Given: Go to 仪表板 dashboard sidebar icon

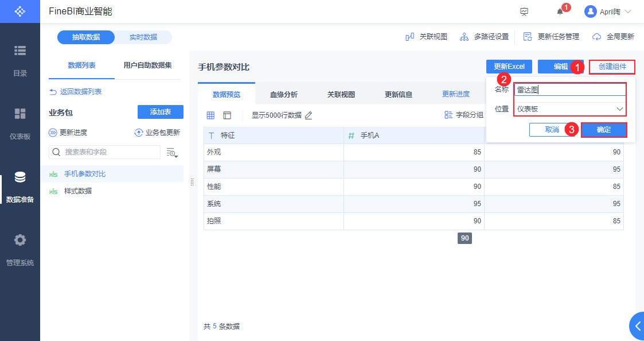Looking at the screenshot, I should coord(20,113).
